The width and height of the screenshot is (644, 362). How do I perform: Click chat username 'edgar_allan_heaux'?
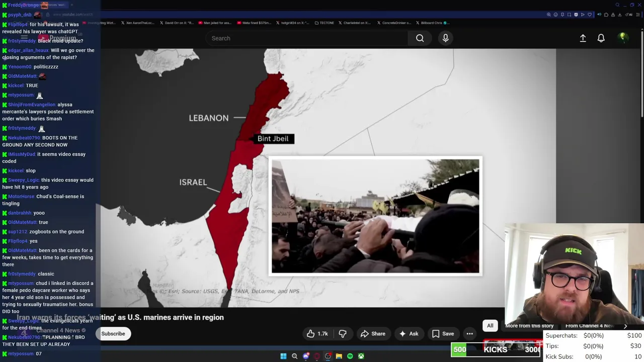coord(28,50)
